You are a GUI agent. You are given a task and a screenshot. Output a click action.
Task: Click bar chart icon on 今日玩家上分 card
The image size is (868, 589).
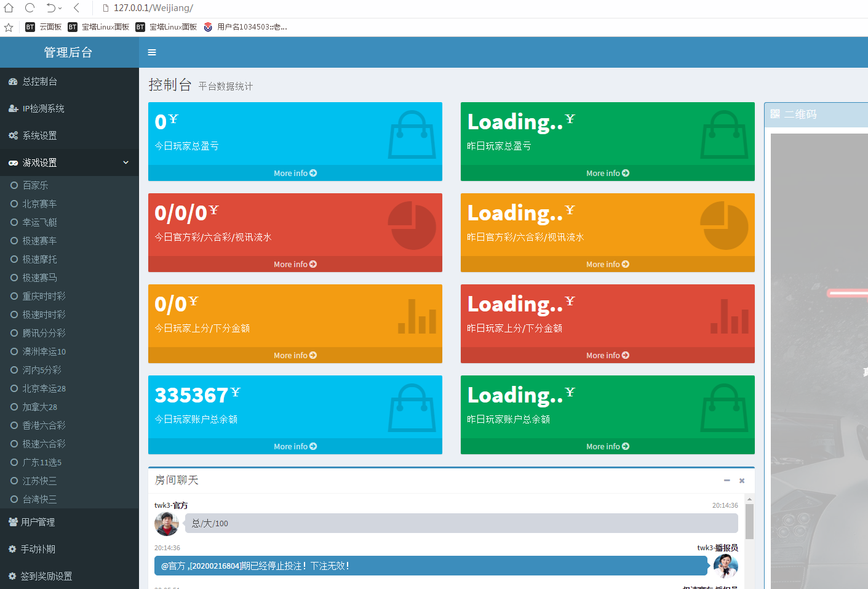coord(416,316)
